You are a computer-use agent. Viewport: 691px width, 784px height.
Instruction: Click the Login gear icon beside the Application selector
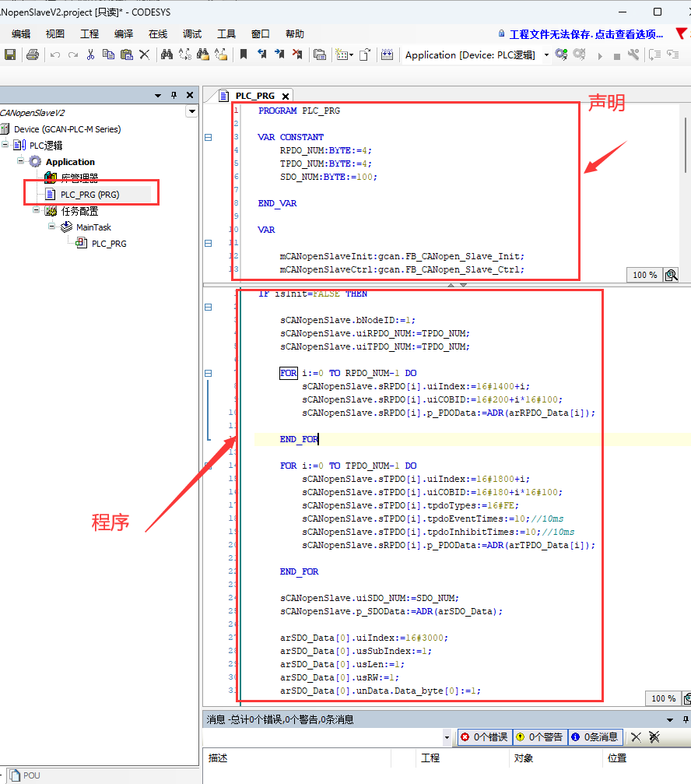pyautogui.click(x=560, y=54)
